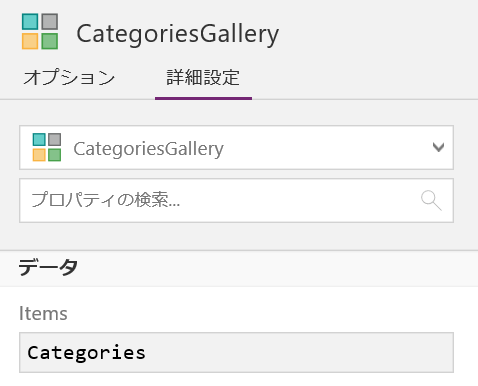
Task: Click the gray square of the header gallery icon
Action: coord(50,22)
